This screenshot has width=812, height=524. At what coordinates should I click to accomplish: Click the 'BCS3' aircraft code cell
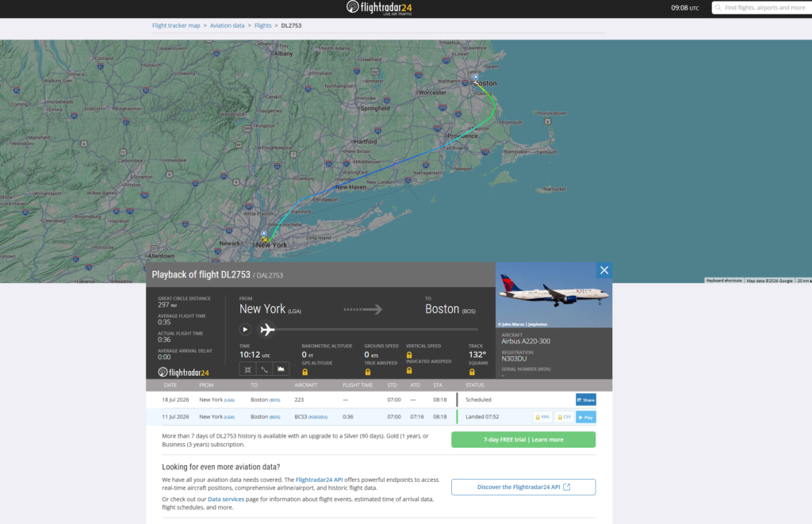pos(301,417)
